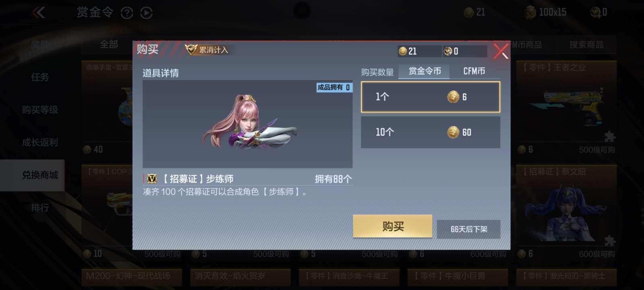Screen dimensions: 644x290
Task: Tap the double-chevron back arrow
Action: click(x=39, y=12)
